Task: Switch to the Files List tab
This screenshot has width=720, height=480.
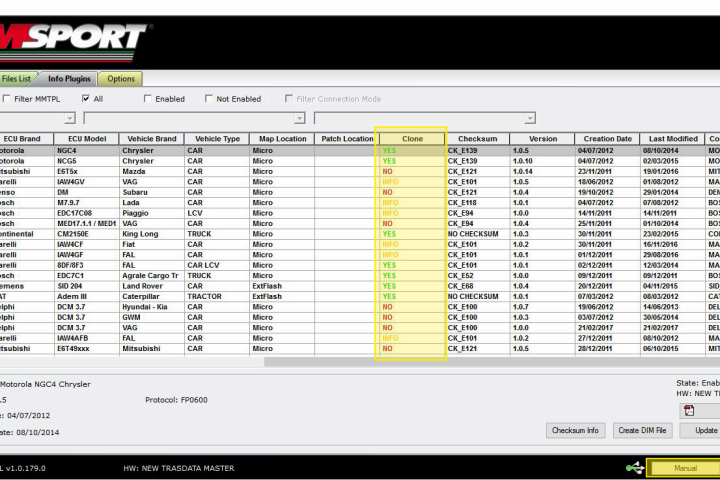Action: pos(16,79)
